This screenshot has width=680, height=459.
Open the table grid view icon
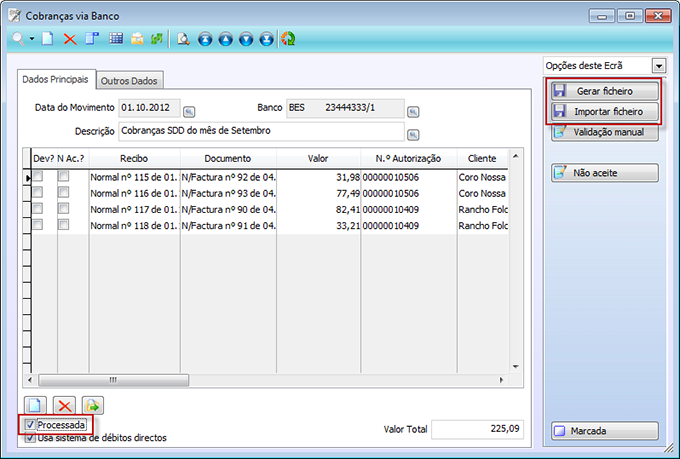click(115, 39)
